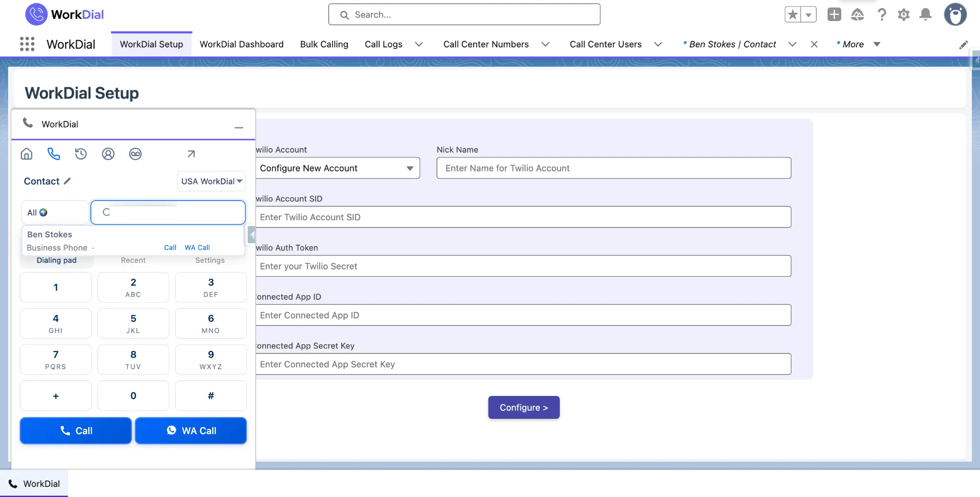
Task: Pop out softphone with arrow icon
Action: tap(191, 154)
